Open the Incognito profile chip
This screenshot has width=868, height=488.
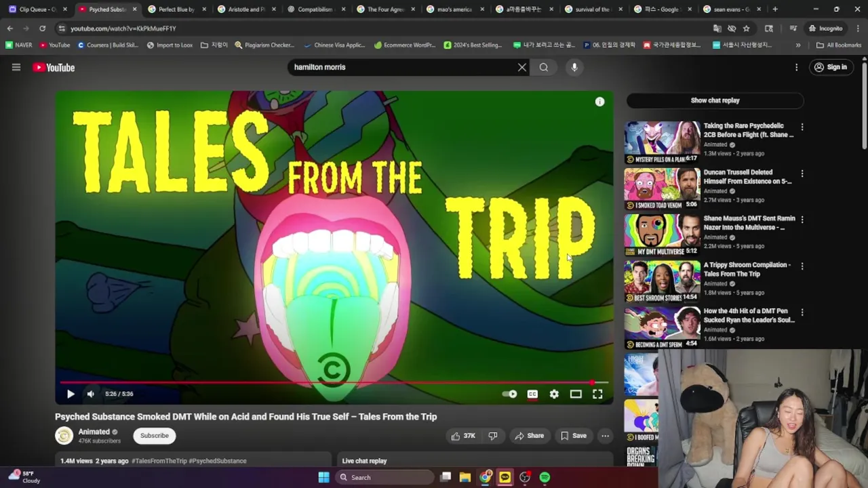pos(825,28)
